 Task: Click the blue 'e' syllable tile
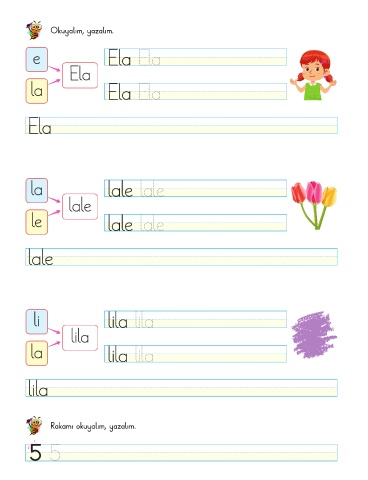[x=37, y=59]
